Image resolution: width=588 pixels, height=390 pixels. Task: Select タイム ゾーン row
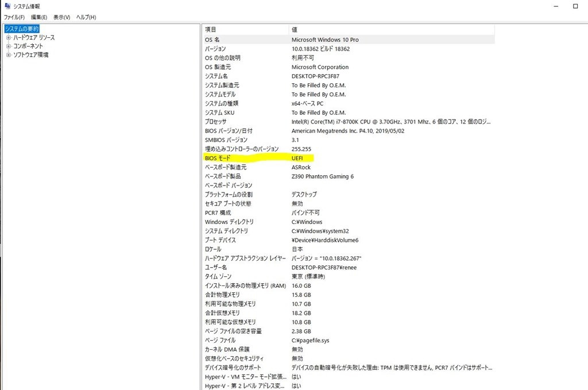349,276
